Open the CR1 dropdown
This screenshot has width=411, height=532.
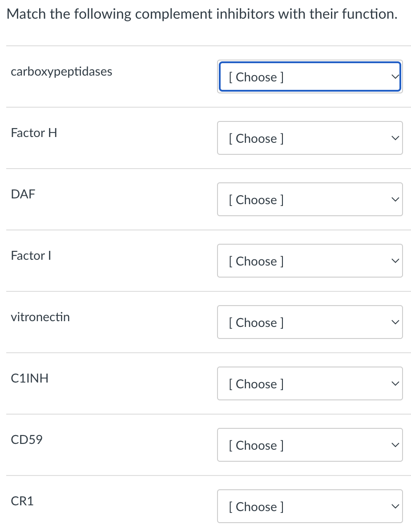click(x=310, y=506)
